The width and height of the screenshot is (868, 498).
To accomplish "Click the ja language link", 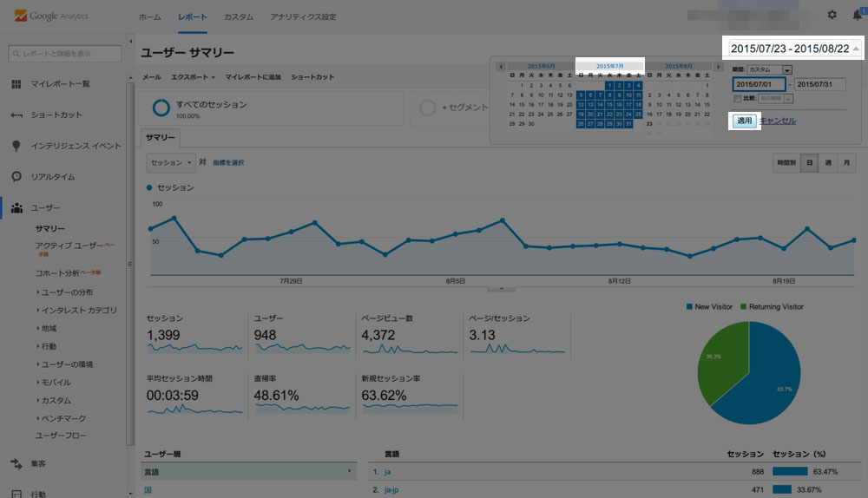I will 387,472.
